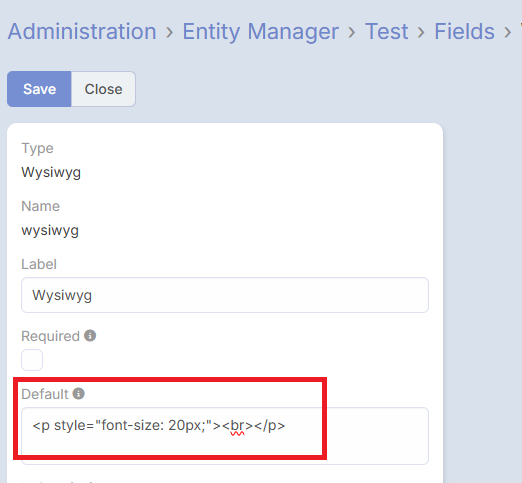Save the field settings
Image resolution: width=522 pixels, height=483 pixels.
39,89
